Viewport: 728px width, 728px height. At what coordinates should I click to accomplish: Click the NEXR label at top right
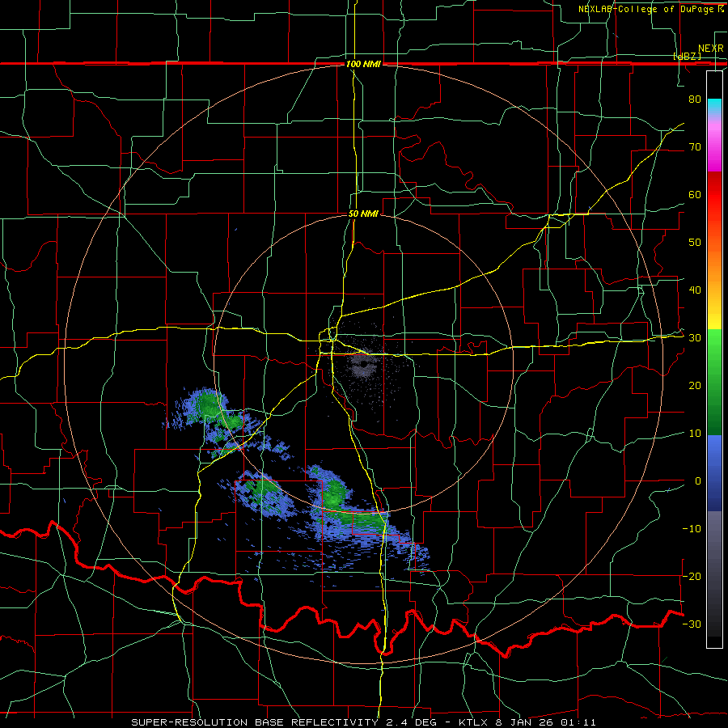(x=711, y=49)
